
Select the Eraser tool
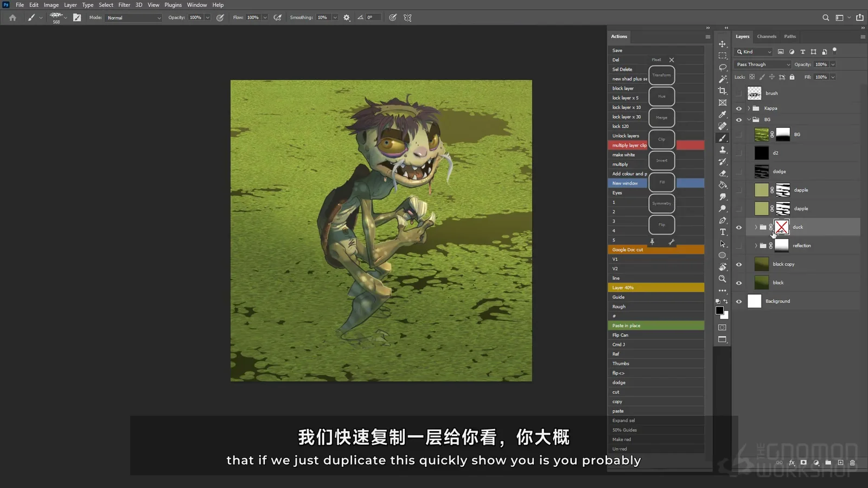tap(722, 174)
